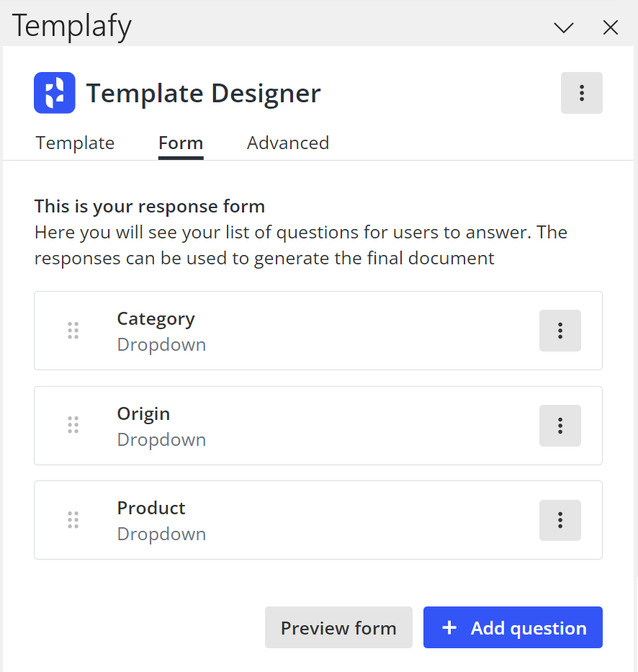The width and height of the screenshot is (638, 672).
Task: Open the Template Designer three-dot menu
Action: click(581, 93)
